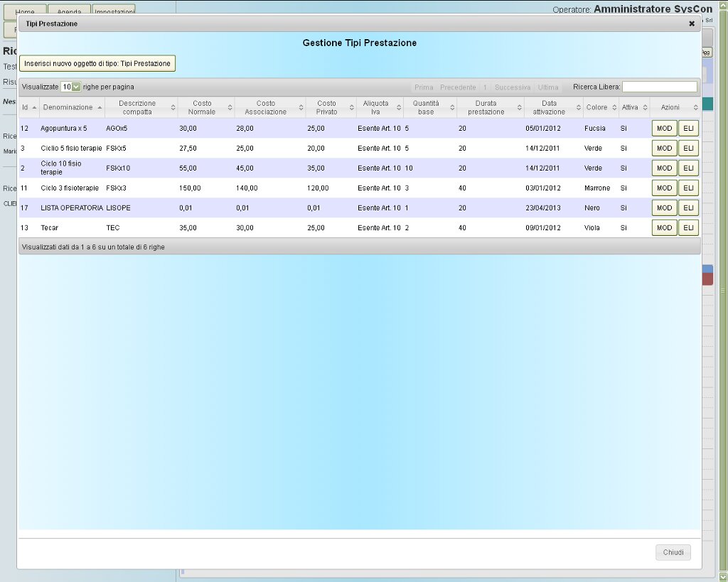Go to Ultima page
Screen dimensions: 728x582
coord(548,87)
